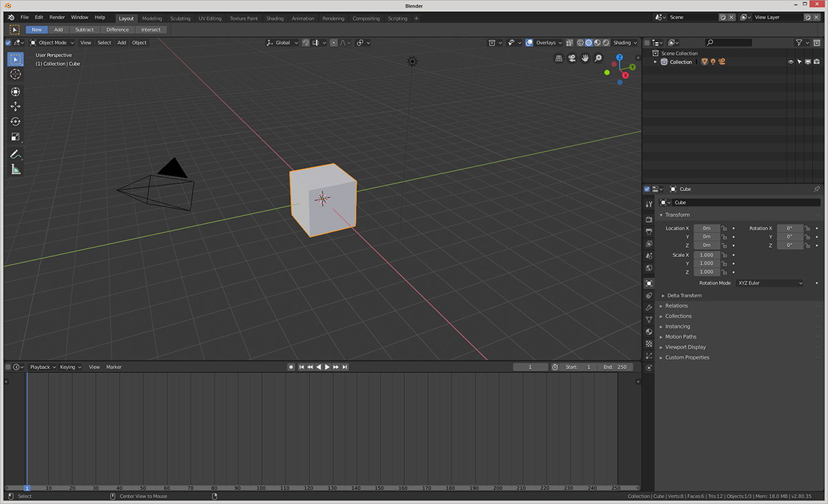828x504 pixels.
Task: Click the current frame field
Action: tap(530, 367)
